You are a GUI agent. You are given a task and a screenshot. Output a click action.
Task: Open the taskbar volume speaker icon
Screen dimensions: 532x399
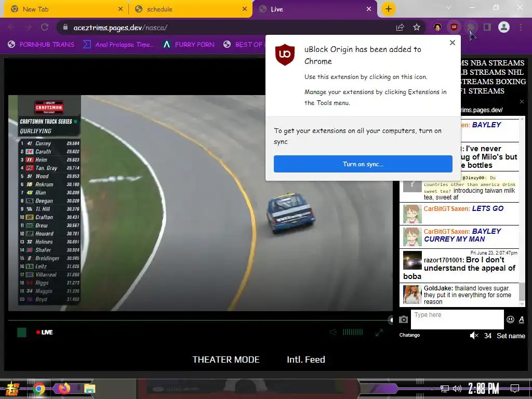[457, 389]
